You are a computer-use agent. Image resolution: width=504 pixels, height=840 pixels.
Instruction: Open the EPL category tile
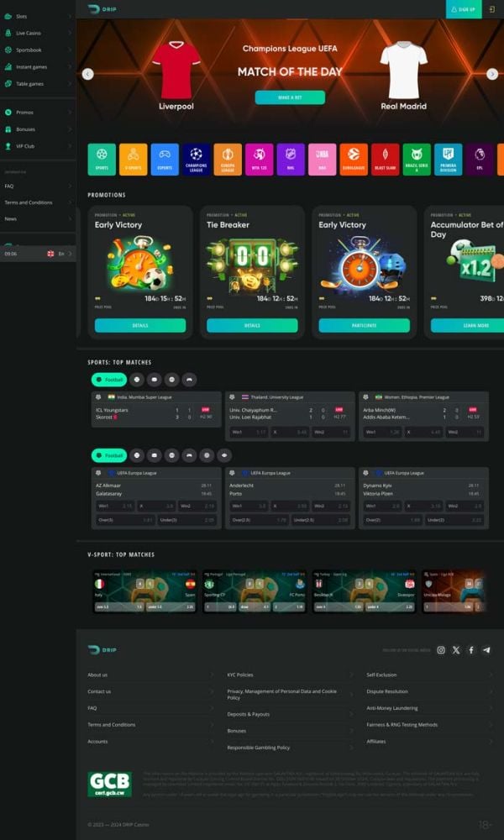pyautogui.click(x=480, y=160)
